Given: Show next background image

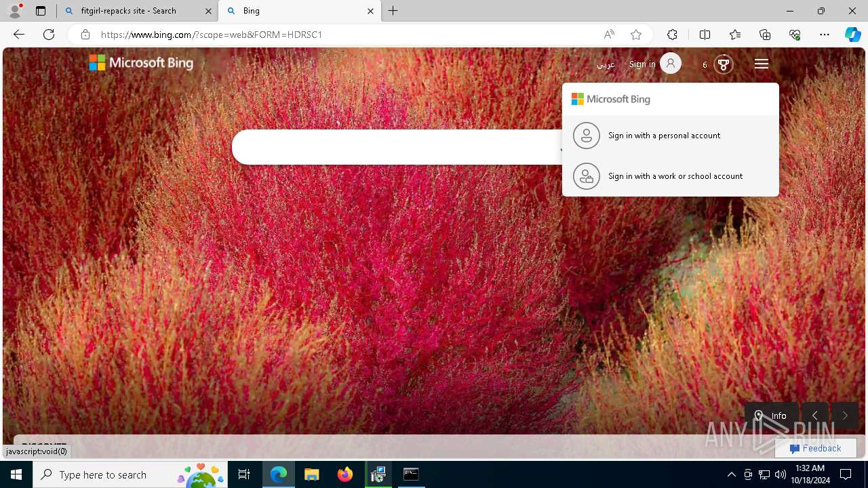Looking at the screenshot, I should point(845,415).
